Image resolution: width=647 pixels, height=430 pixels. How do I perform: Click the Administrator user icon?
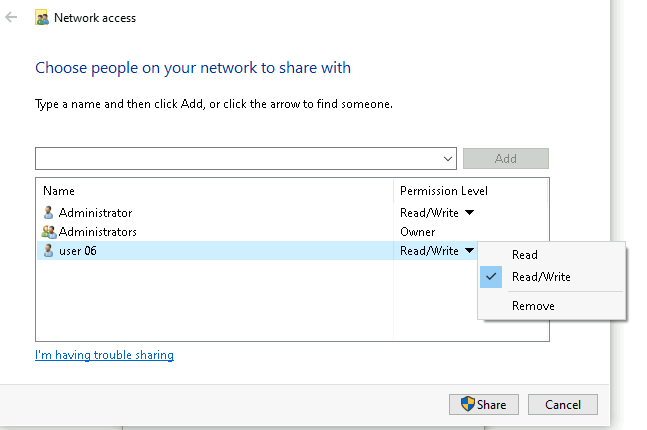48,213
